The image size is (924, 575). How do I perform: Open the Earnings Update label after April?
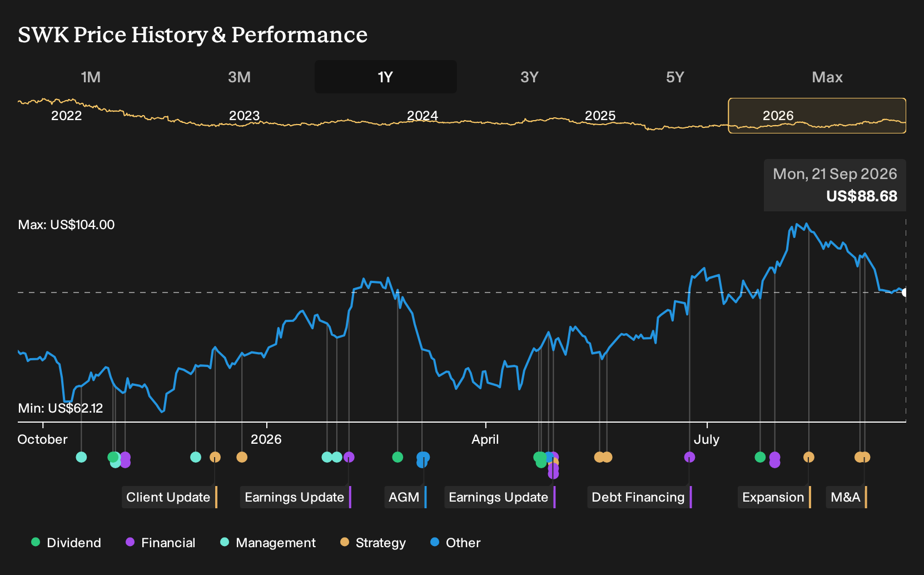[x=500, y=497]
